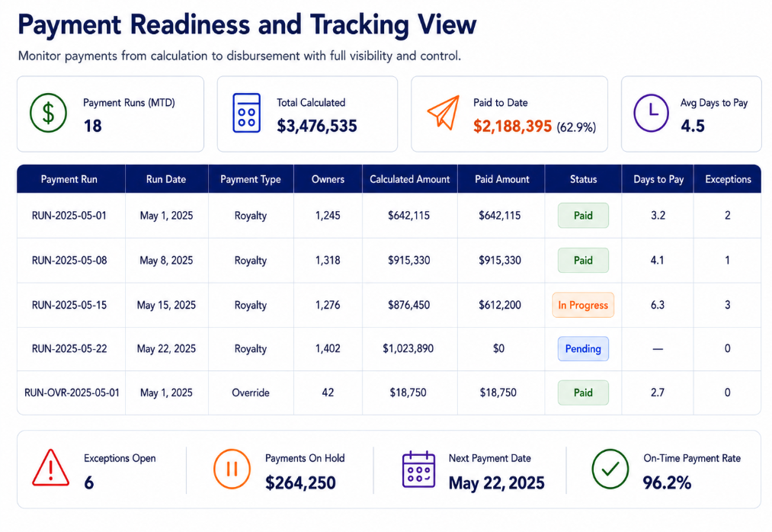Click the purple calendar Next Payment Date icon
This screenshot has width=772, height=532.
pyautogui.click(x=418, y=470)
